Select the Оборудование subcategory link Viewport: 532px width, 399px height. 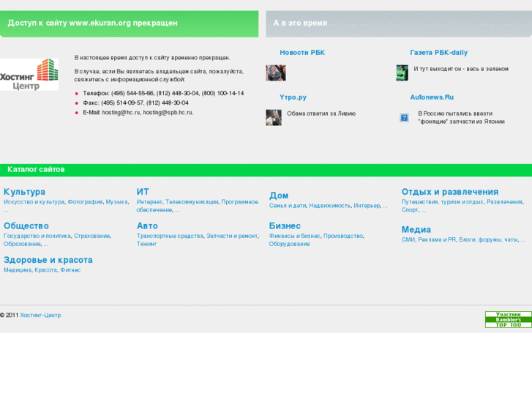289,244
